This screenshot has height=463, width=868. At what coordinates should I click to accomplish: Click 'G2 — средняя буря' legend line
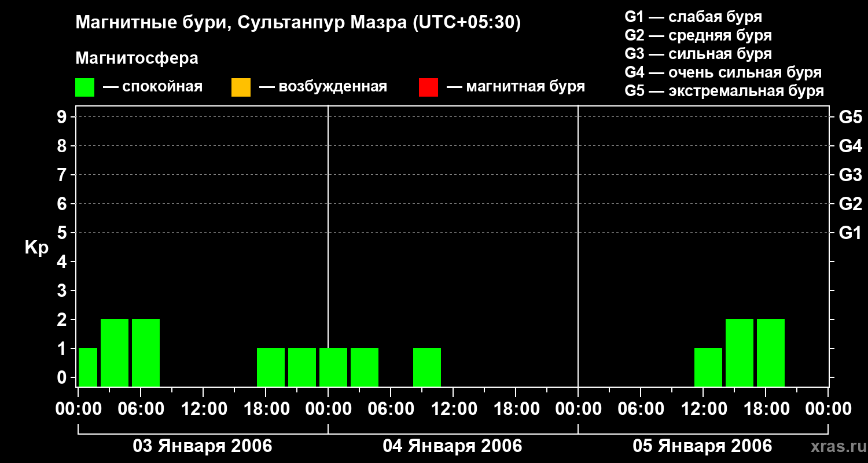point(698,35)
